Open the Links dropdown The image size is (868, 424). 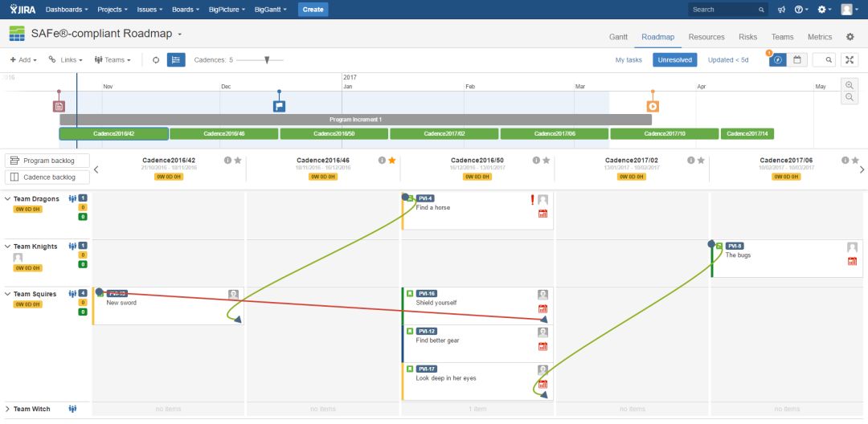click(x=65, y=59)
